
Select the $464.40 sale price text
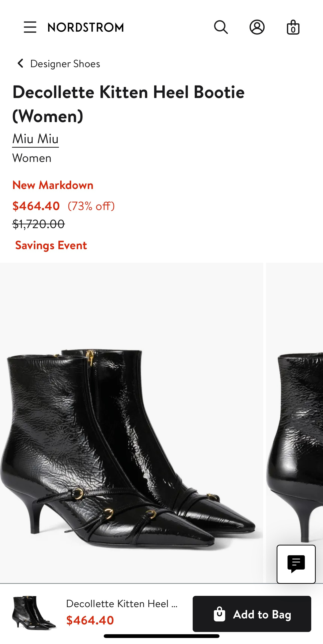pyautogui.click(x=36, y=206)
